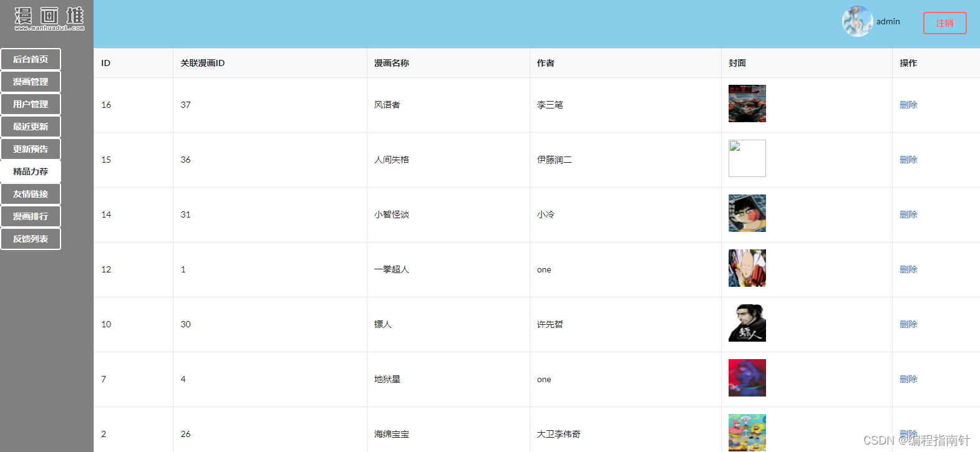Click the 风语者 cover thumbnail
980x452 pixels.
pyautogui.click(x=747, y=103)
